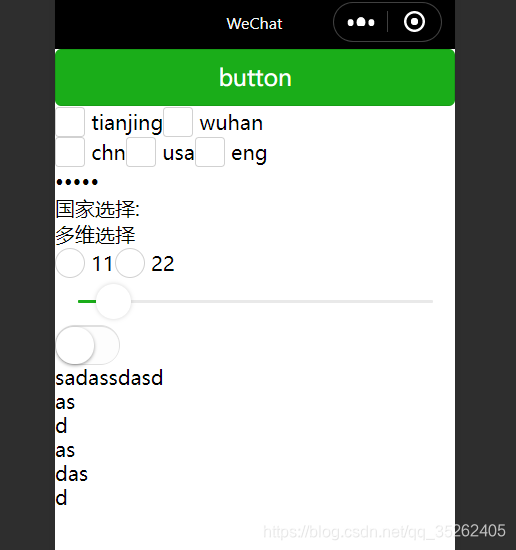The height and width of the screenshot is (550, 516).
Task: Tap the green button
Action: 255,78
